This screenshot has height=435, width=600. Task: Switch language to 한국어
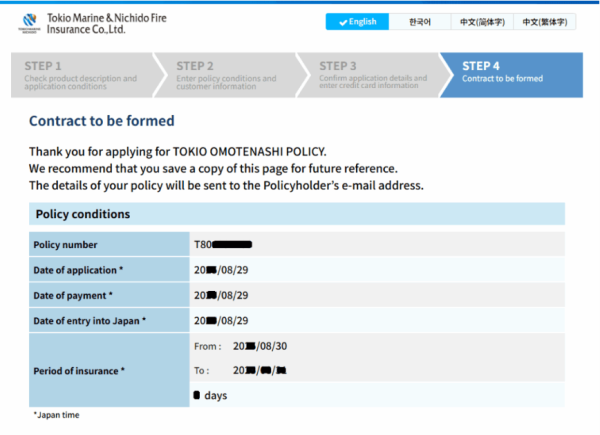click(421, 22)
